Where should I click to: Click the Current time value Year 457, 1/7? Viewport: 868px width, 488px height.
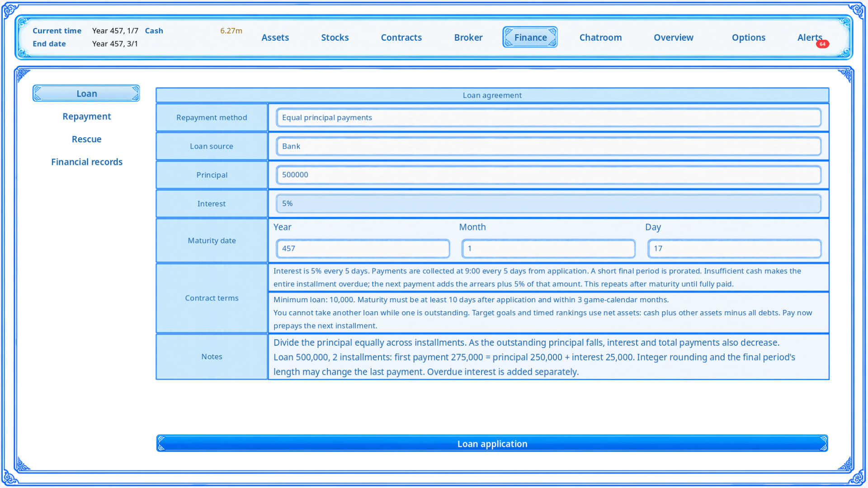click(115, 31)
